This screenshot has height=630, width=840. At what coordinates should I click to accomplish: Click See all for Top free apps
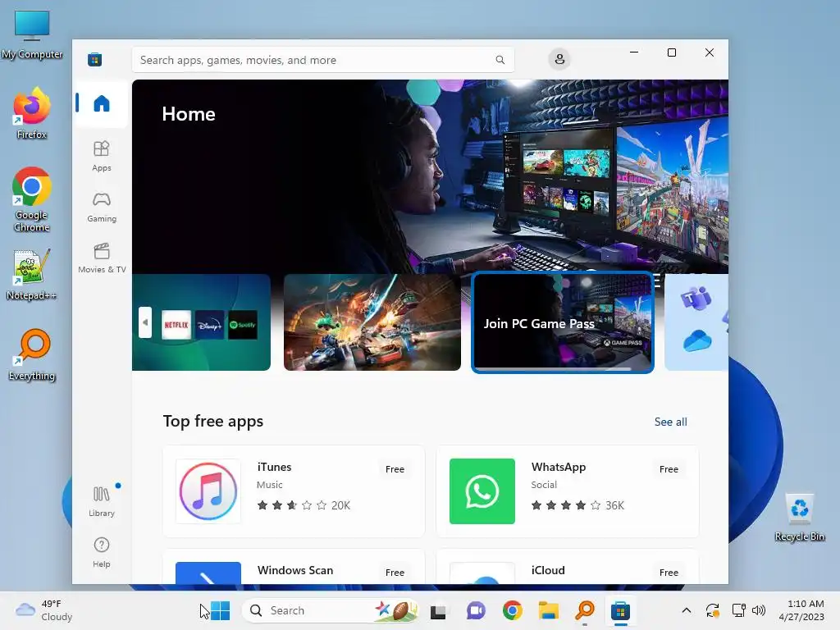coord(670,422)
